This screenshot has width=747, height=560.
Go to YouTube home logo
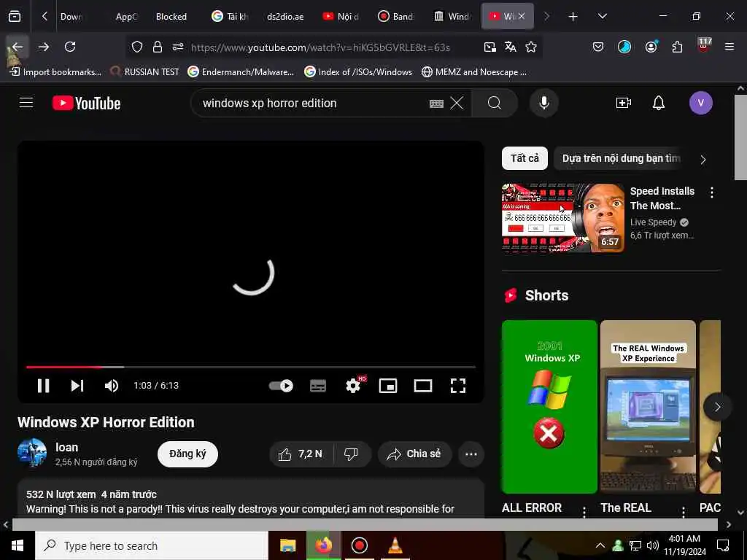click(86, 103)
